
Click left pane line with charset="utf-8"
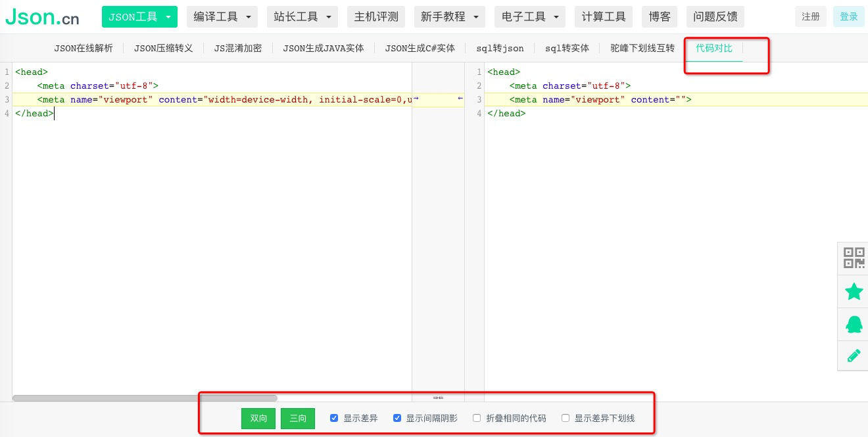pyautogui.click(x=98, y=85)
